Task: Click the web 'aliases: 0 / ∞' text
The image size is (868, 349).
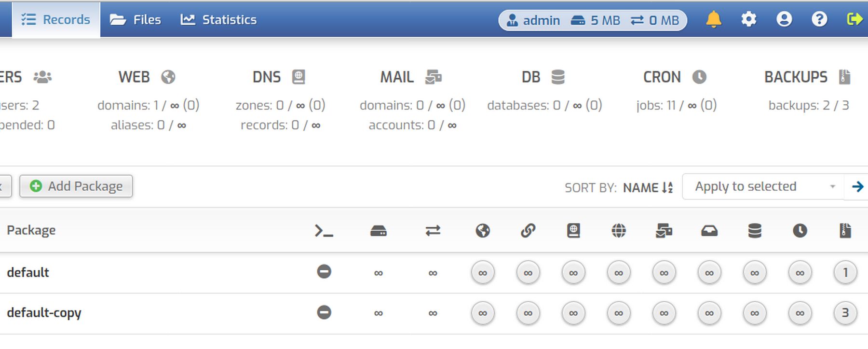Action: tap(149, 126)
